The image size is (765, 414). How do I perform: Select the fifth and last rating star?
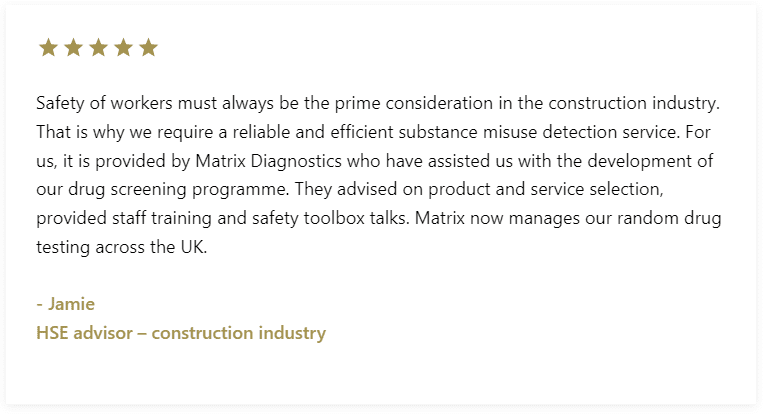coord(148,47)
